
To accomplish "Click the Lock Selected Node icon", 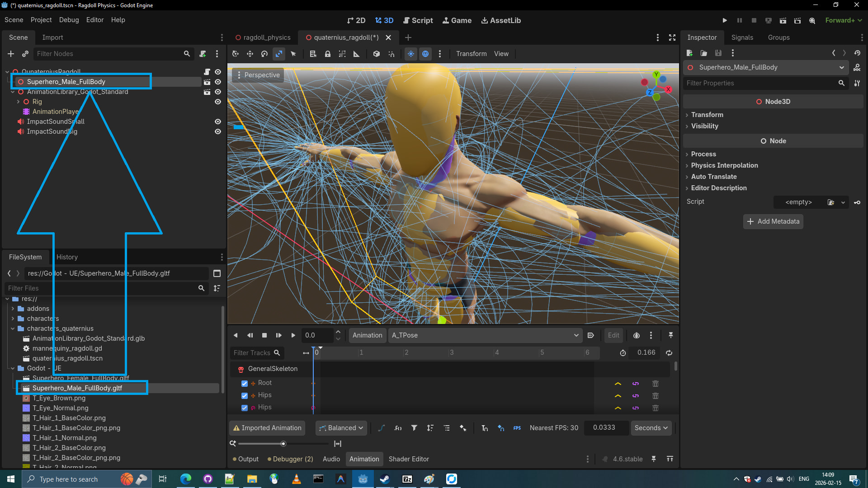I will point(328,54).
